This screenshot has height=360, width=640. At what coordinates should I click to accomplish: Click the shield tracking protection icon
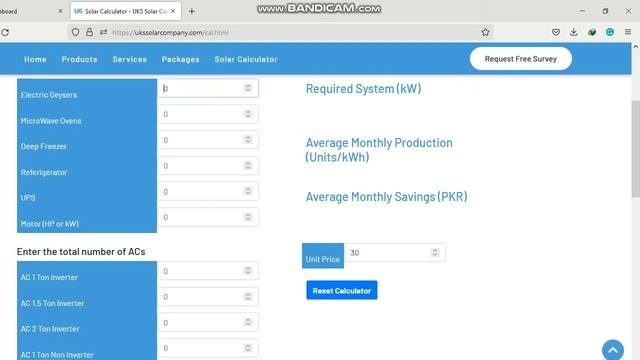tap(75, 32)
